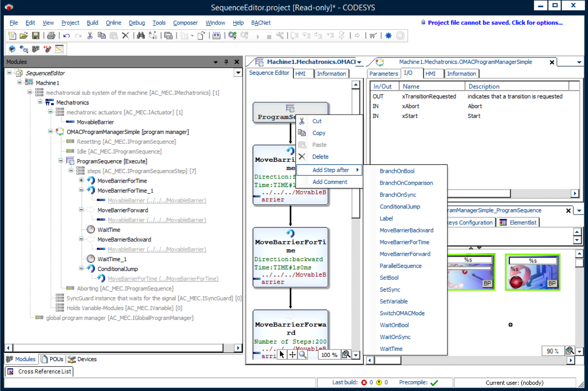
Task: Click the Modules panel horizontal scrollbar
Action: (117, 348)
